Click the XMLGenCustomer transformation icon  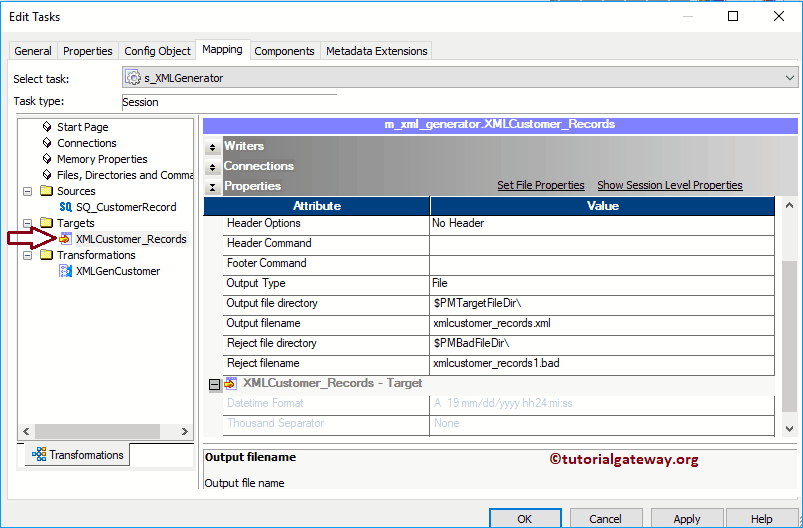coord(65,271)
